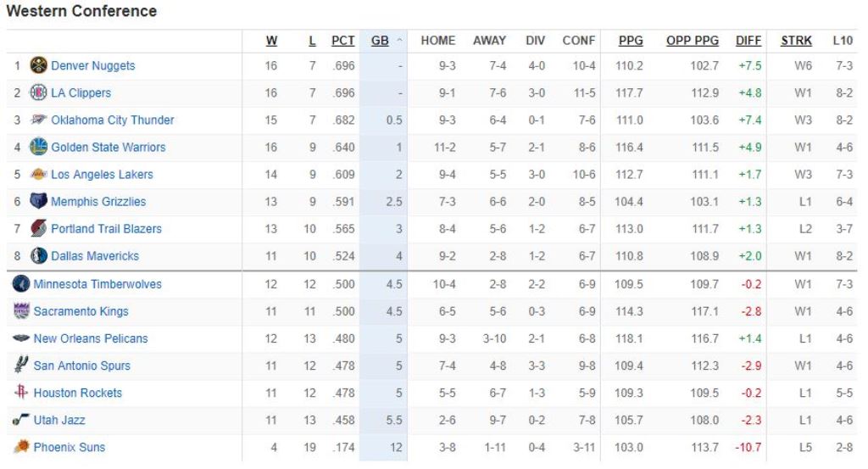The width and height of the screenshot is (868, 469).
Task: Open the Dallas Mavericks team page
Action: (x=95, y=255)
